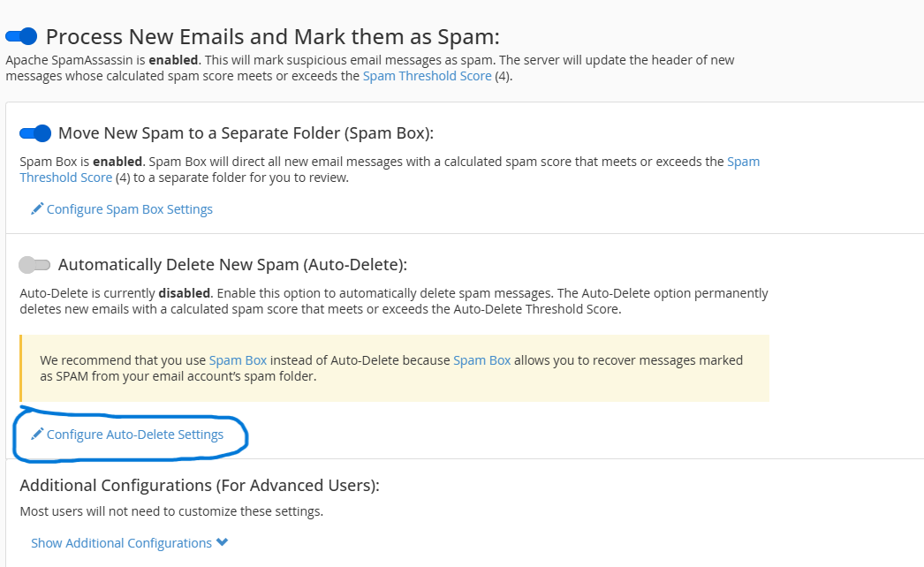Open the Configure Spam Box Settings link
The height and width of the screenshot is (567, 924).
(129, 209)
